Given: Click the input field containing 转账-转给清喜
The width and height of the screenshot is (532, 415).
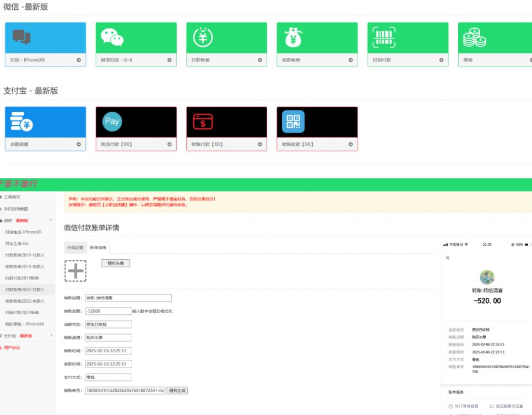Looking at the screenshot, I should coord(128,298).
